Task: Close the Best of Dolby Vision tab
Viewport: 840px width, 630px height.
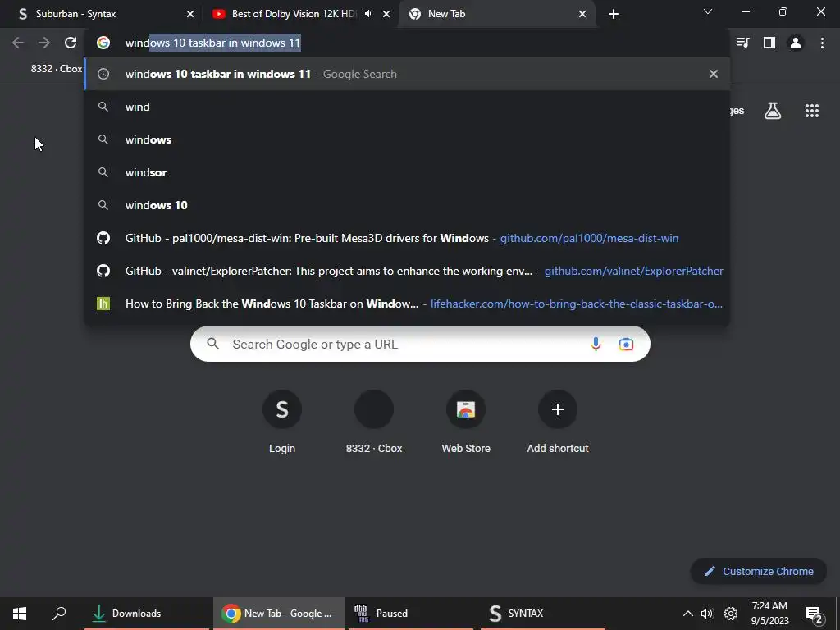Action: (386, 14)
